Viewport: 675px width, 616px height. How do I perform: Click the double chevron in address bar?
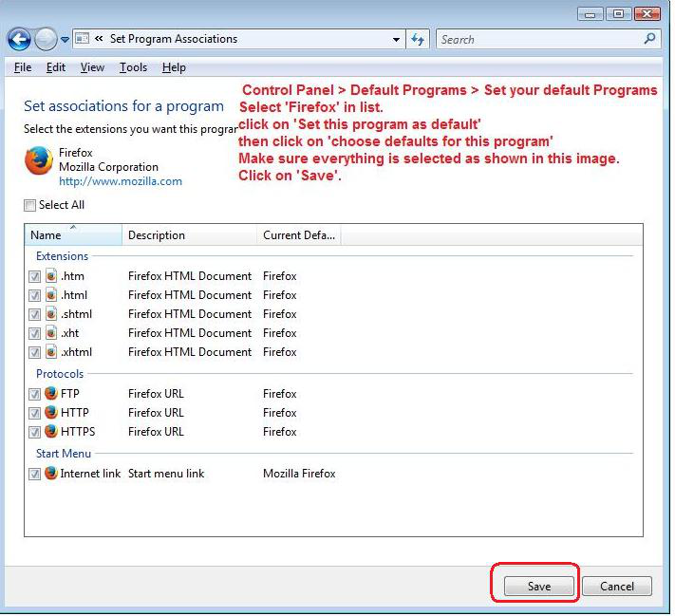pyautogui.click(x=99, y=39)
